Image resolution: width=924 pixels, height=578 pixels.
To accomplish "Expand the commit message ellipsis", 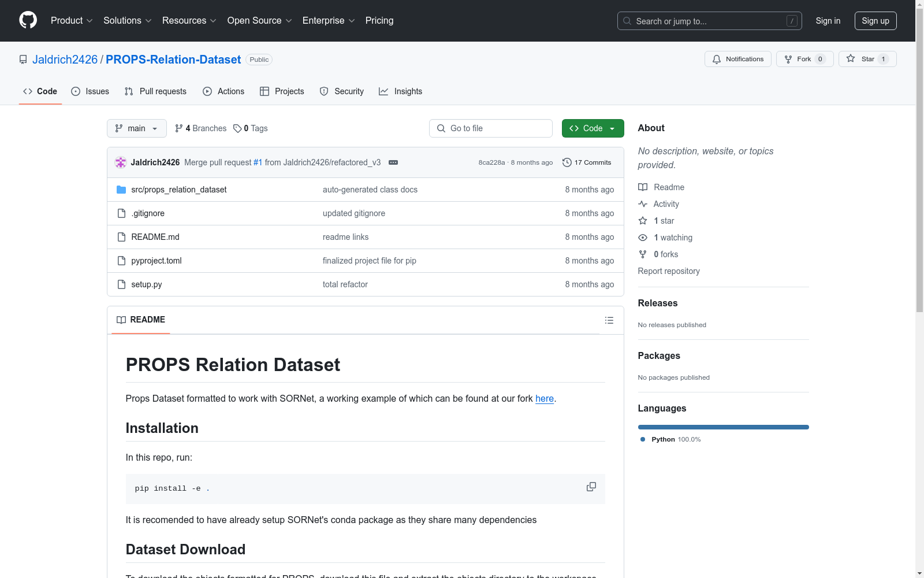I will point(393,162).
